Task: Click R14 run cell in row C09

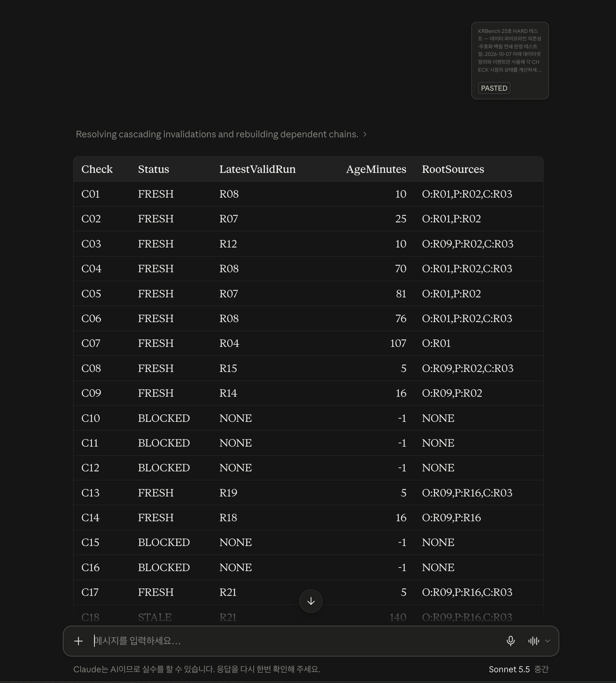Action: pyautogui.click(x=228, y=393)
